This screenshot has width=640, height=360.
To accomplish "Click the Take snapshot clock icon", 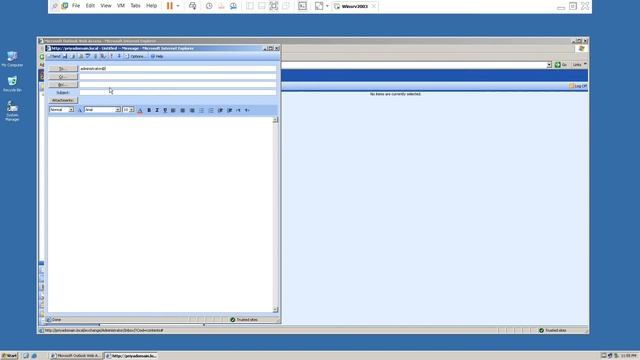I will [x=209, y=6].
